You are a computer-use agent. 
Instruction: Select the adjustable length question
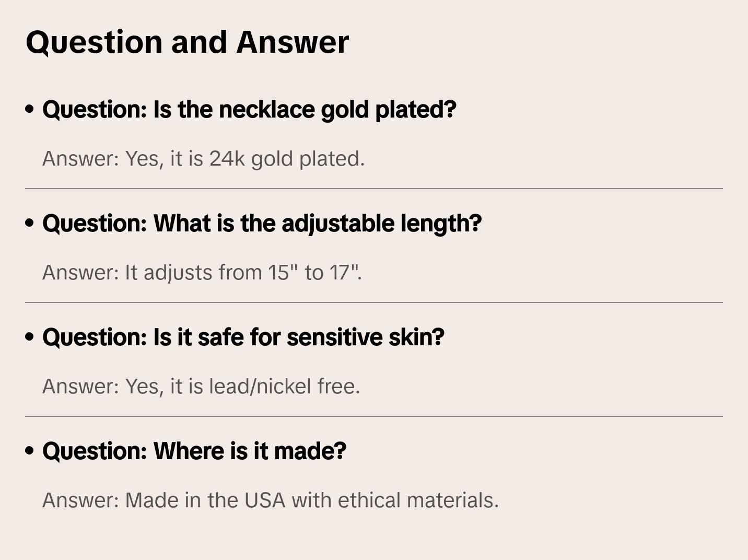[x=262, y=224]
